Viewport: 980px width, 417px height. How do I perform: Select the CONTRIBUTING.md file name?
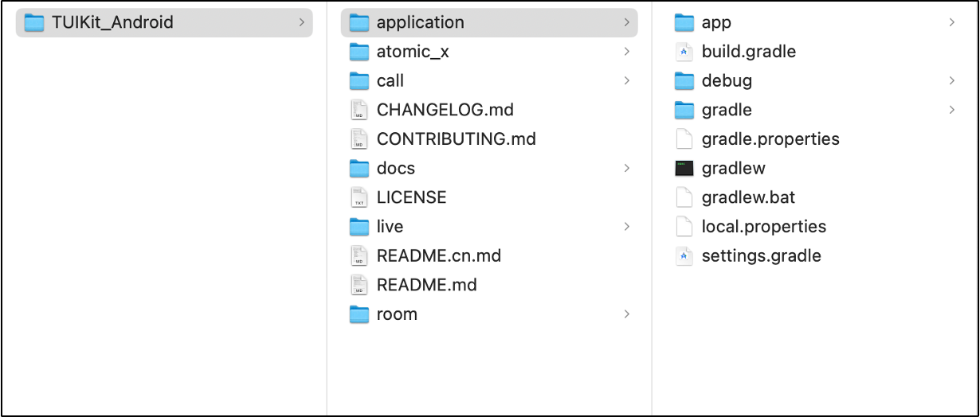click(x=456, y=139)
